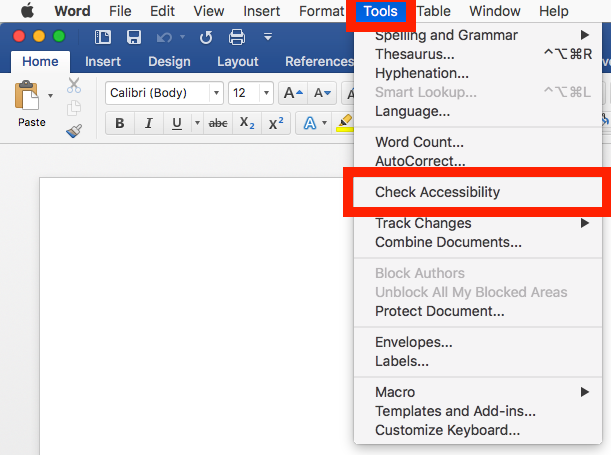Open the Word application menu
The height and width of the screenshot is (455, 611).
(x=72, y=11)
